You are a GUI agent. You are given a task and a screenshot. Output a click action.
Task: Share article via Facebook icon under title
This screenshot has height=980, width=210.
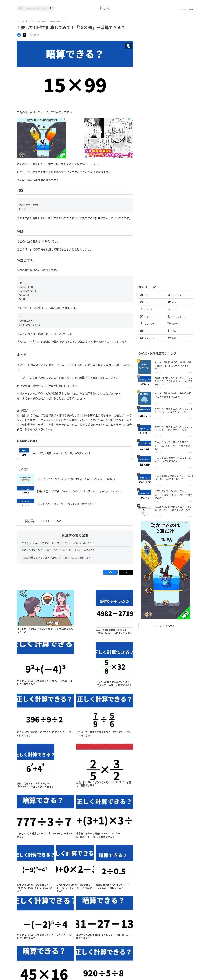[x=19, y=35]
